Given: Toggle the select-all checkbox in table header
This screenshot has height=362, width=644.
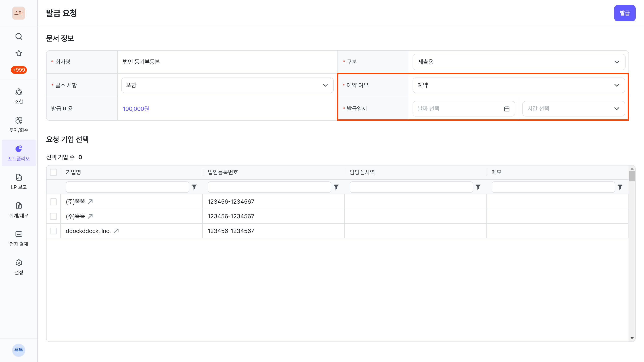Looking at the screenshot, I should [53, 172].
